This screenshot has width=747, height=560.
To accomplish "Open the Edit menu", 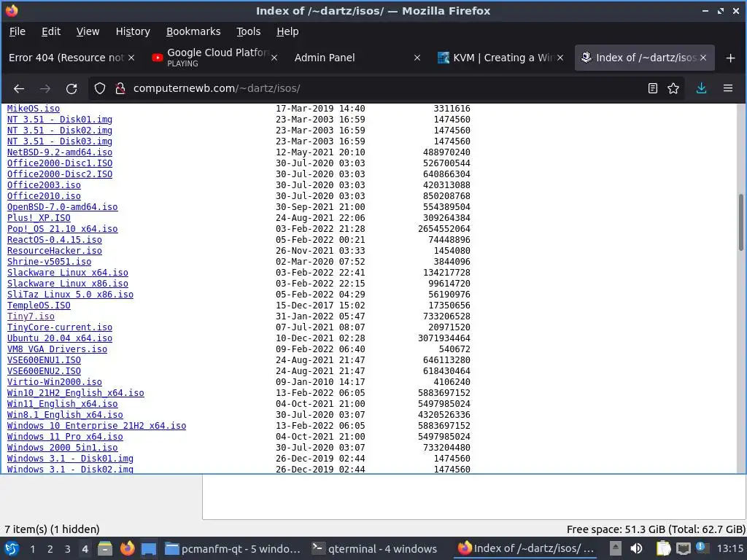I will pyautogui.click(x=51, y=31).
